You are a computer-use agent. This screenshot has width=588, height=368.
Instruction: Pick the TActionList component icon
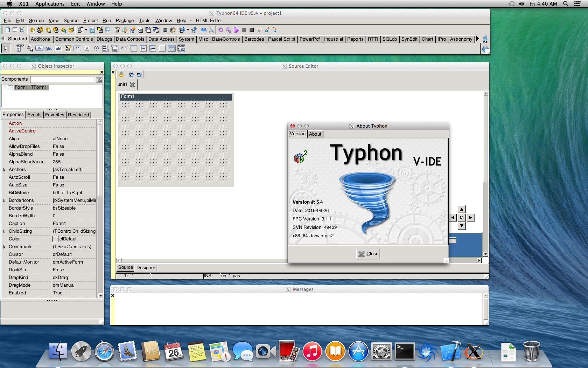[x=181, y=48]
